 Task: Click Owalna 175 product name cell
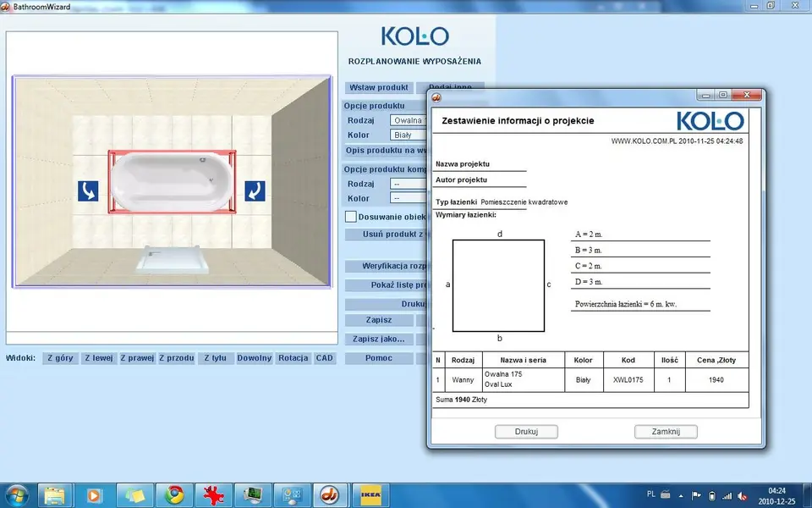tap(524, 379)
